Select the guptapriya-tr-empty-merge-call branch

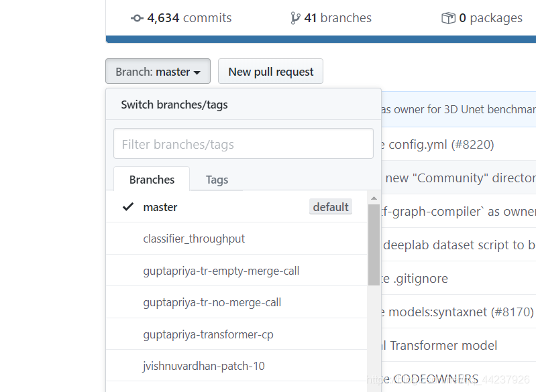(x=237, y=271)
